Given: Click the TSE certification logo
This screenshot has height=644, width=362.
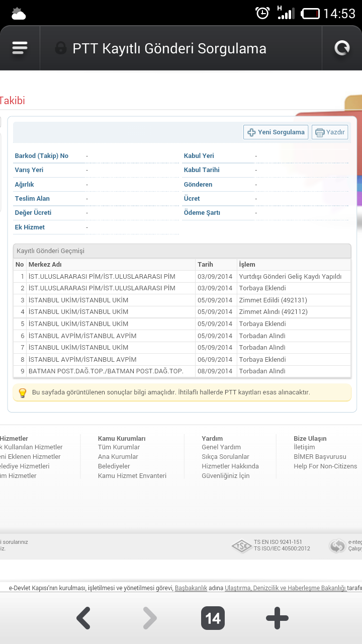Looking at the screenshot, I should 241,545.
